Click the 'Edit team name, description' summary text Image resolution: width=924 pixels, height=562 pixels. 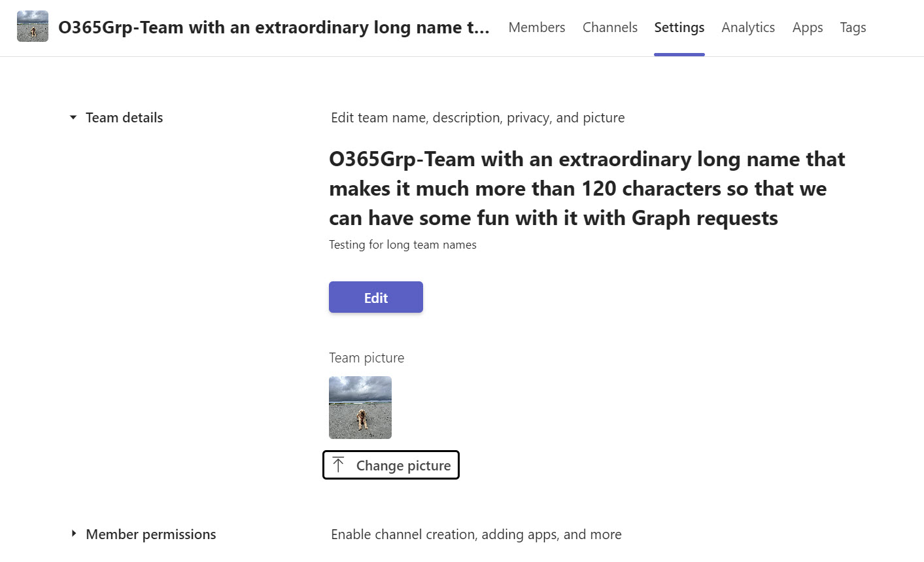pyautogui.click(x=478, y=118)
